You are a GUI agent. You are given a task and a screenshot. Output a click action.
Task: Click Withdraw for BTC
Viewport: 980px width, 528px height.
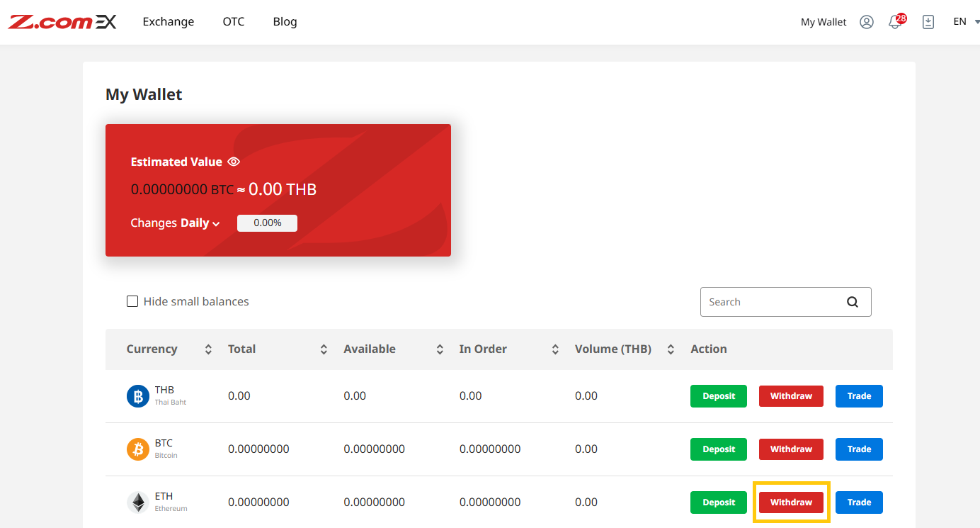pyautogui.click(x=791, y=449)
